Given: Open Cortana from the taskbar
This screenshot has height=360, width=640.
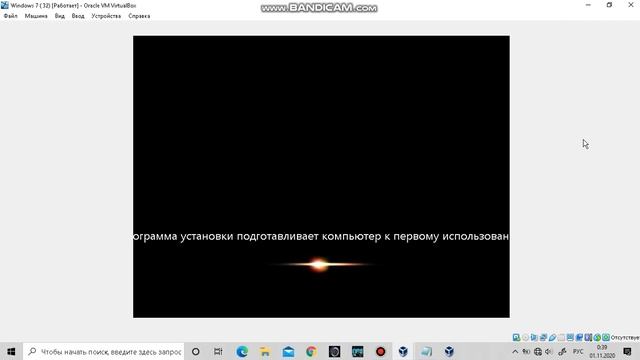Looking at the screenshot, I should point(196,351).
